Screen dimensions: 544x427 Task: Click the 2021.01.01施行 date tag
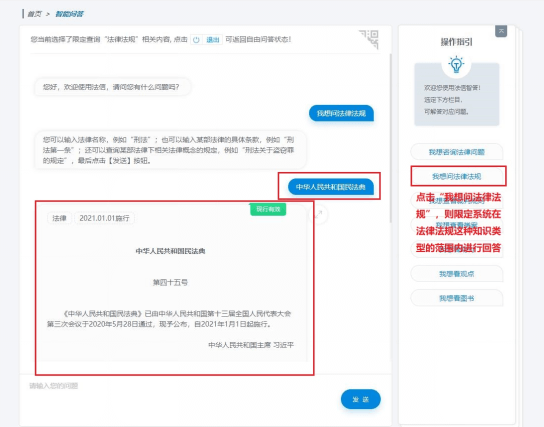[x=104, y=218]
